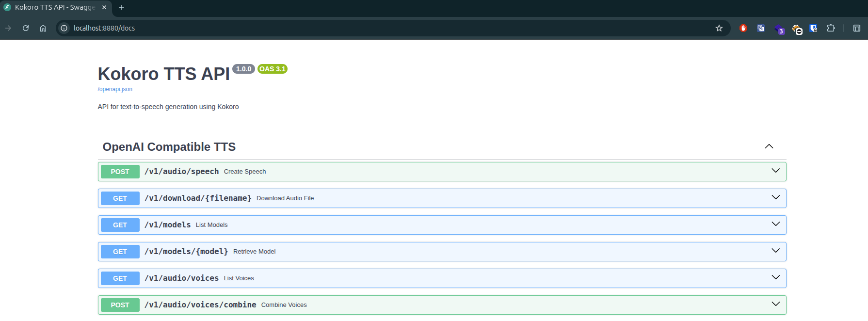Bookmark this page with the star icon

[x=719, y=28]
